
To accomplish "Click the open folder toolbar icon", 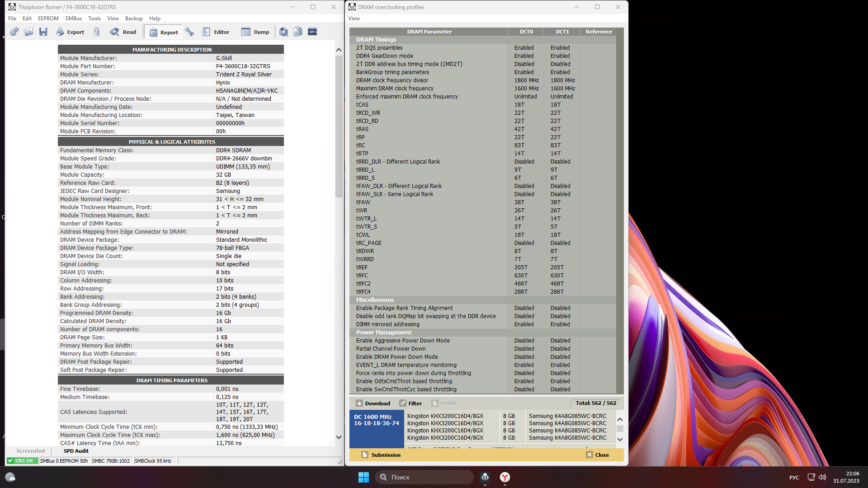I will coord(28,32).
